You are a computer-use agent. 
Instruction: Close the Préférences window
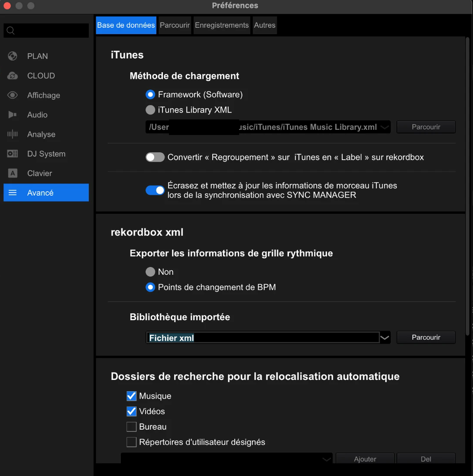(7, 6)
